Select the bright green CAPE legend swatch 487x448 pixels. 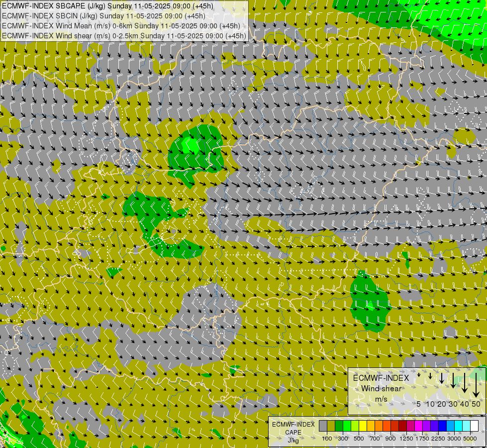[x=347, y=426]
